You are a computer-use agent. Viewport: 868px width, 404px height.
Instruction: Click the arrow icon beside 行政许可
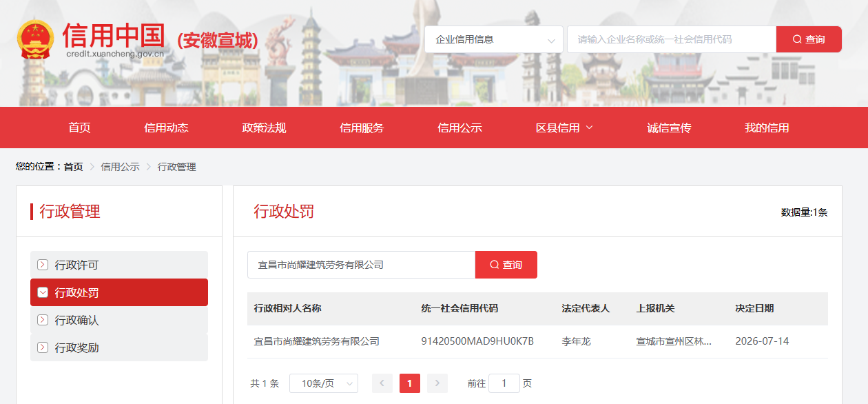click(x=43, y=265)
